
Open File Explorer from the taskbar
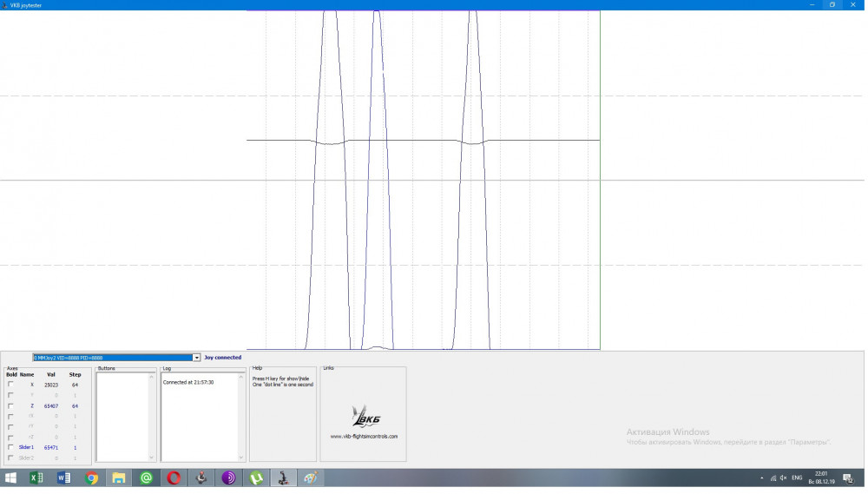tap(118, 479)
